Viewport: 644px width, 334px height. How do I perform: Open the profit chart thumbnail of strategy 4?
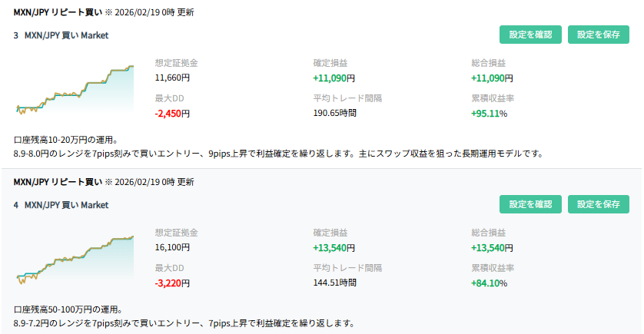click(x=75, y=259)
